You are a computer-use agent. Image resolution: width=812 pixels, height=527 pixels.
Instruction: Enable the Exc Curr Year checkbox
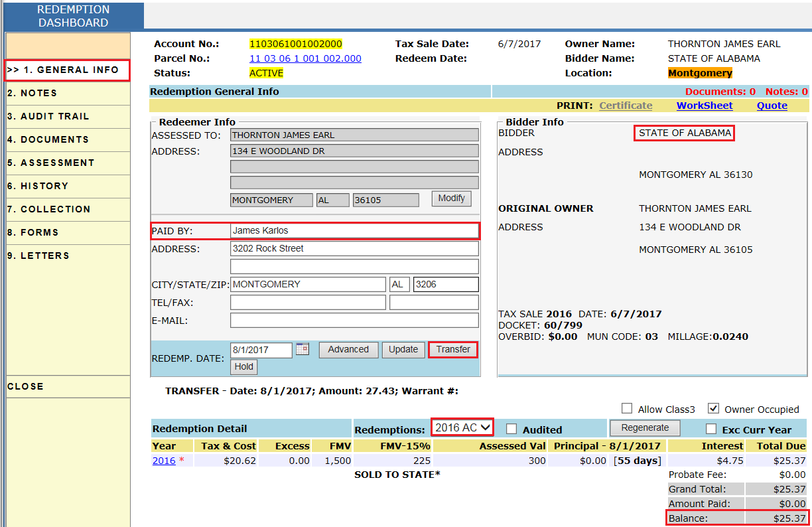pos(711,429)
